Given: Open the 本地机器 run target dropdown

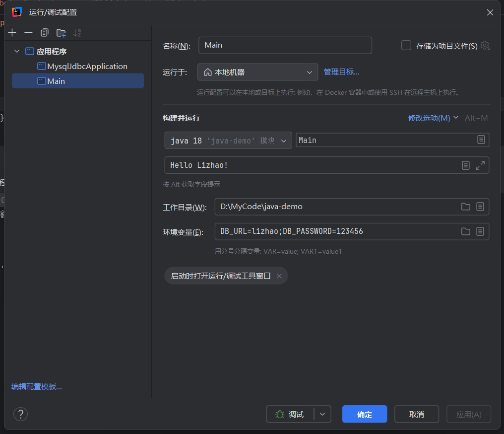Looking at the screenshot, I should [x=257, y=72].
